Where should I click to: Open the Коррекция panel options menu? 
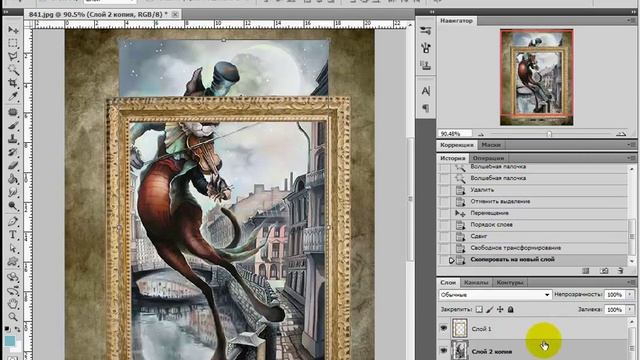pos(631,144)
